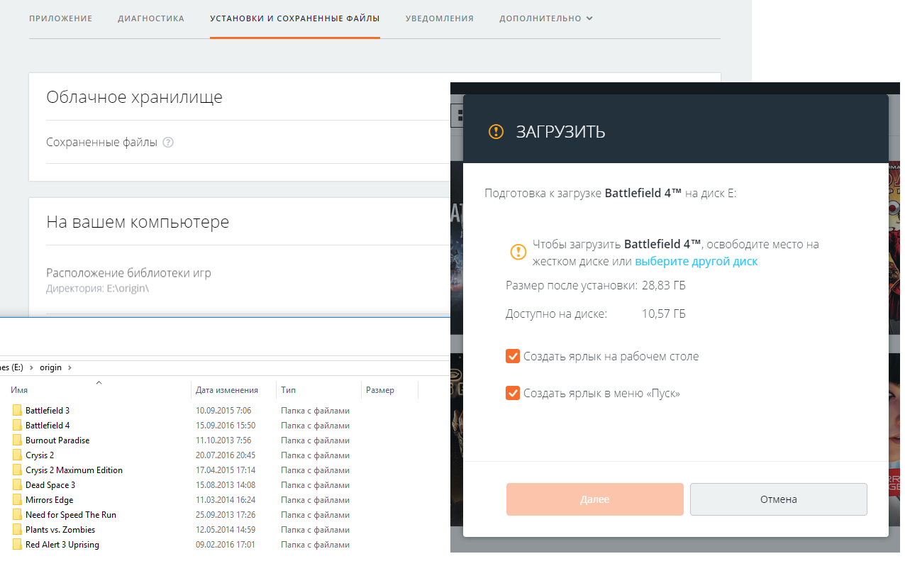The image size is (905, 588).
Task: Cancel the download with Отмена
Action: 779,499
